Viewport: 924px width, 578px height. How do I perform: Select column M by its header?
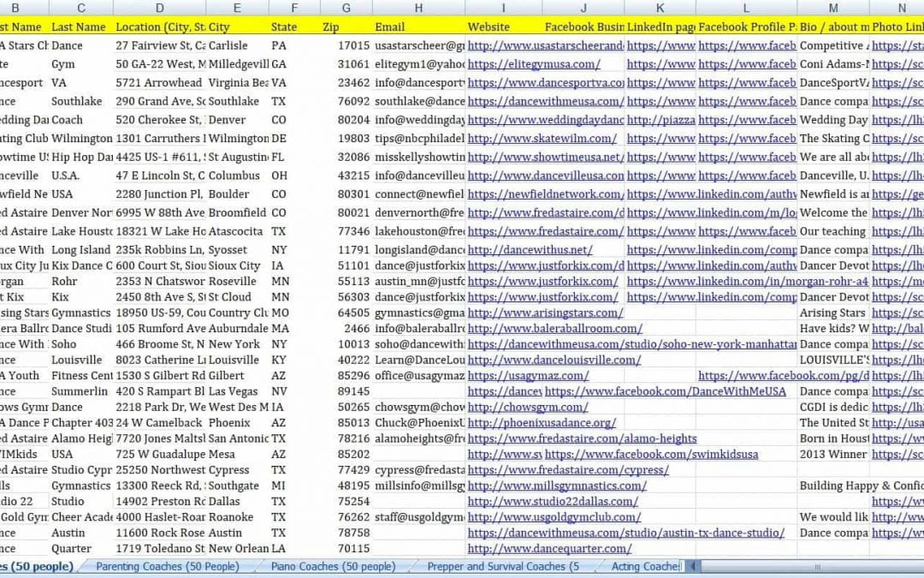(833, 8)
